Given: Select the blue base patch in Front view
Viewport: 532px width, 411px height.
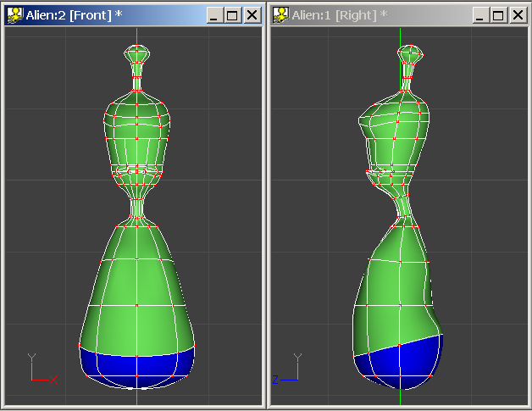Looking at the screenshot, I should tap(137, 369).
